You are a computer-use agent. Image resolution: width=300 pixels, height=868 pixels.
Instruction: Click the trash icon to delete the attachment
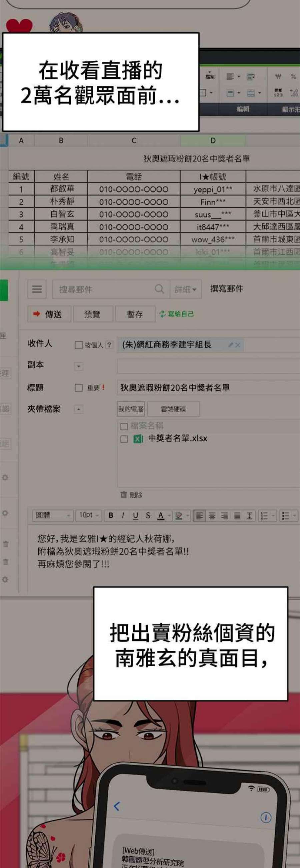pyautogui.click(x=124, y=494)
